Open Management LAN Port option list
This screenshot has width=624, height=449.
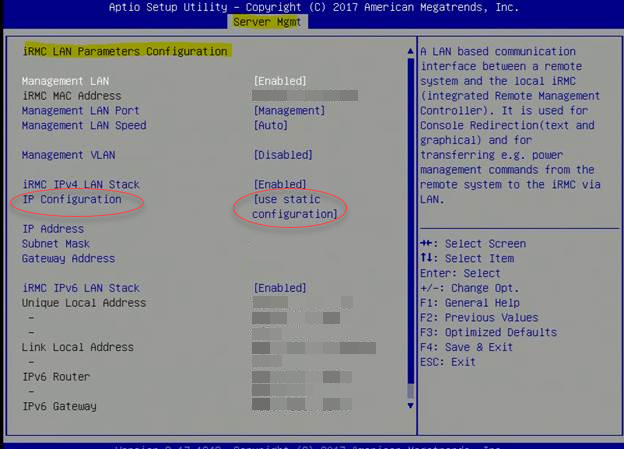[x=290, y=111]
